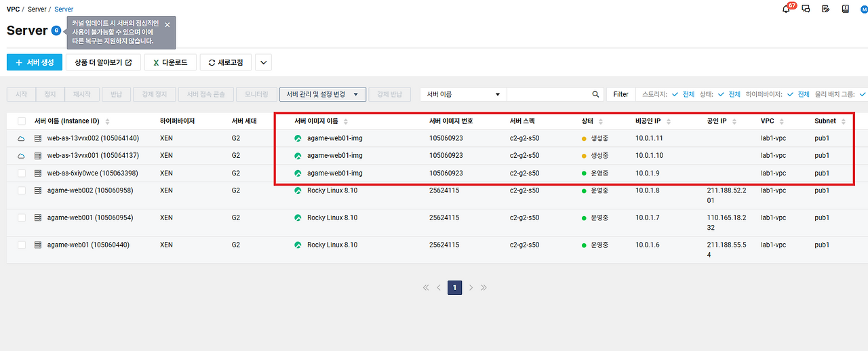Sort by 공인 IP column arrows
The image size is (868, 351).
pyautogui.click(x=734, y=121)
